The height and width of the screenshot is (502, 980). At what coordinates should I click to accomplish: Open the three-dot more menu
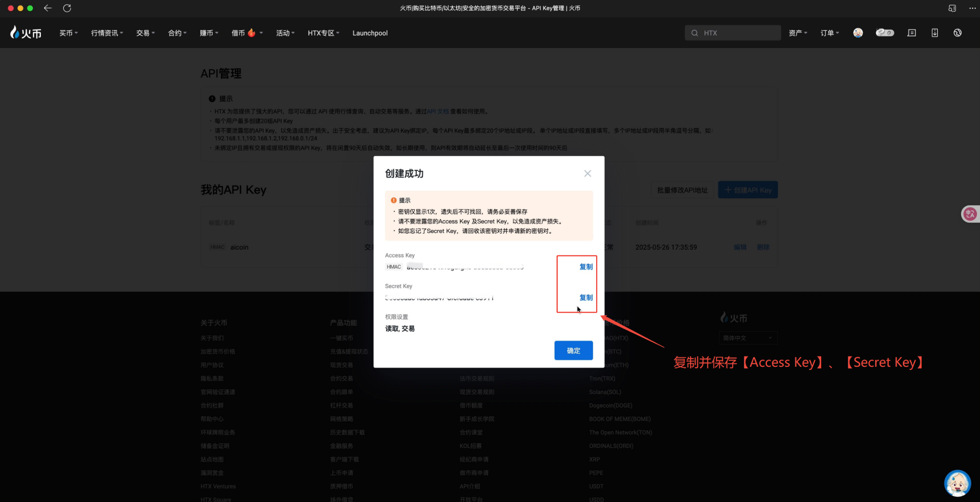coord(973,8)
